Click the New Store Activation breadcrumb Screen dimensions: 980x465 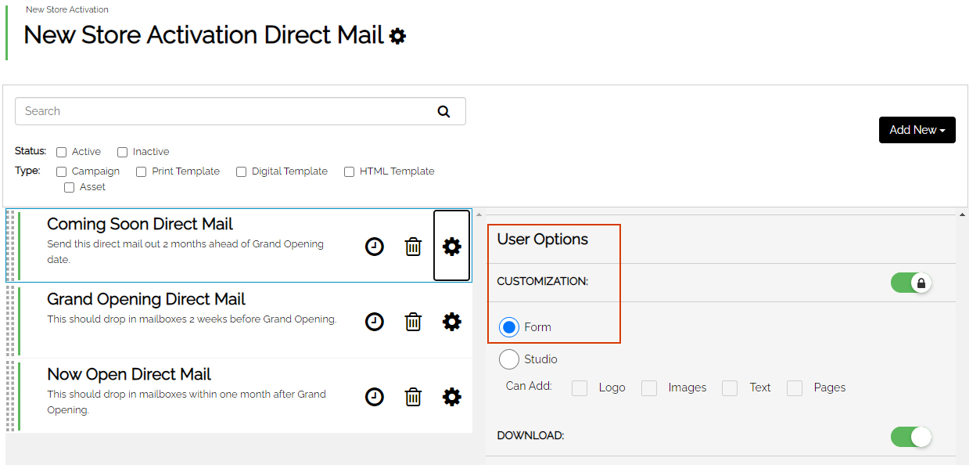pos(67,9)
